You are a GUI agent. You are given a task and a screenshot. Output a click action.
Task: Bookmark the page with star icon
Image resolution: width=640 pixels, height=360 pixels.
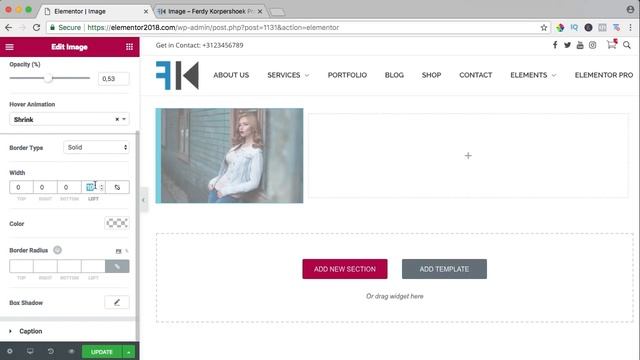tap(544, 27)
